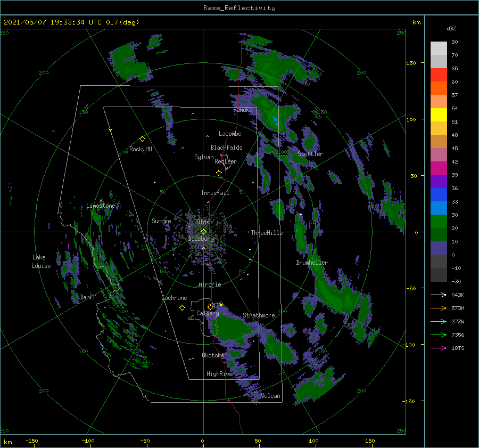Pick the blue swatch between 36 and 33
This screenshot has height=448, width=479.
click(439, 195)
